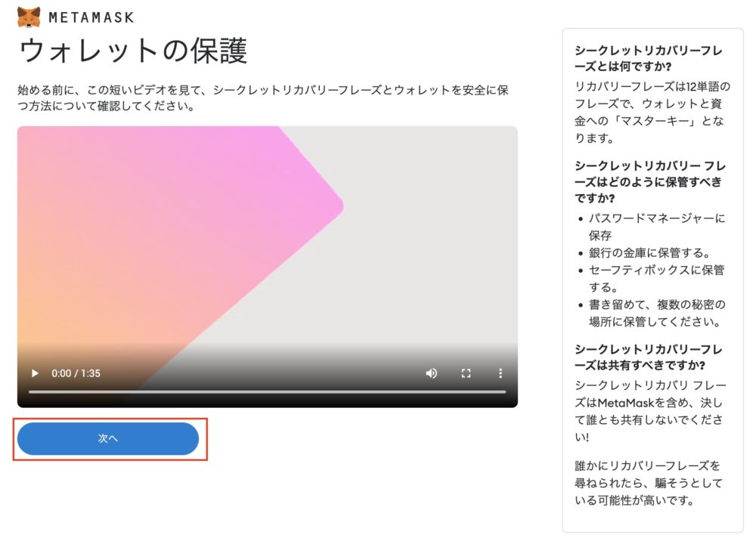756x541 pixels.
Task: Click the ウォレットの保護 page heading
Action: 133,51
